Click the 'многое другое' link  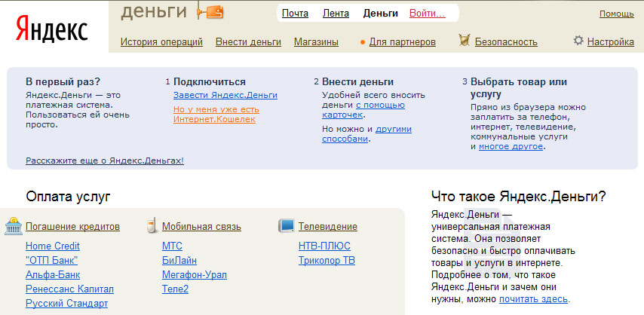[x=511, y=147]
